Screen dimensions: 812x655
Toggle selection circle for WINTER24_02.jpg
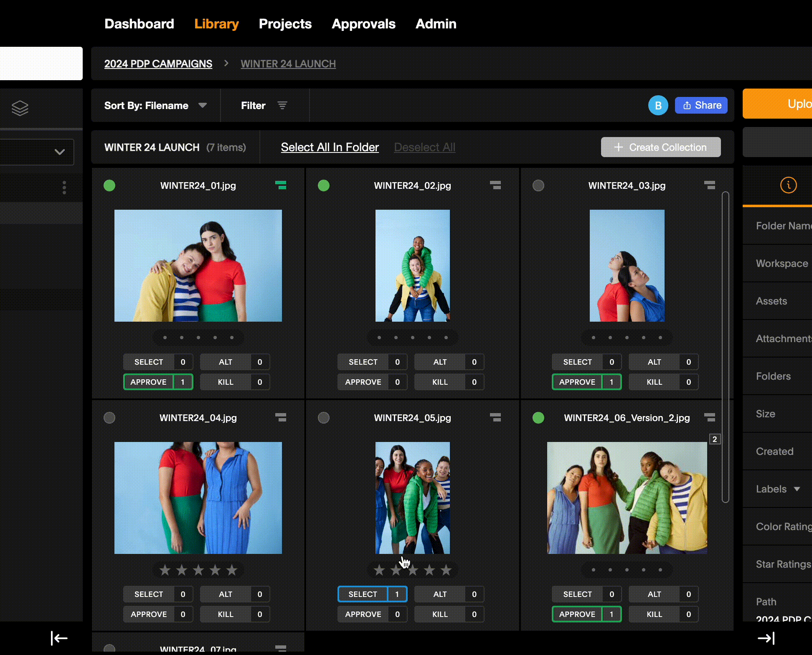(x=324, y=185)
